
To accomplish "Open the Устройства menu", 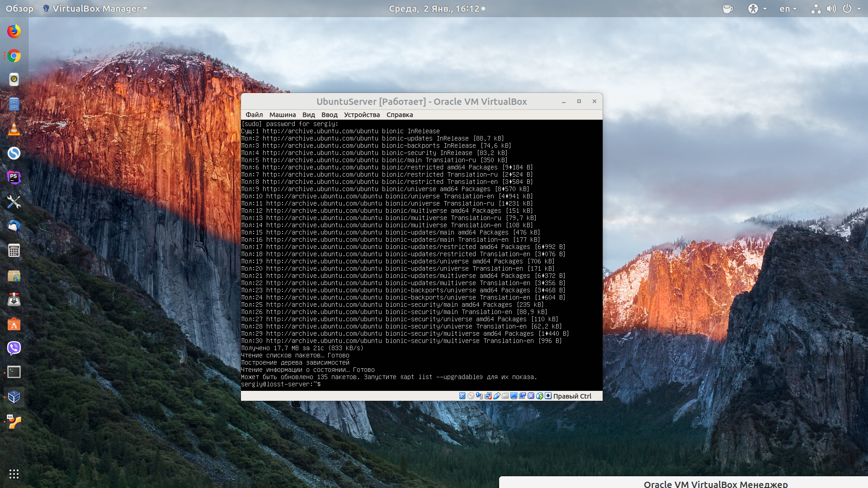I will (362, 115).
